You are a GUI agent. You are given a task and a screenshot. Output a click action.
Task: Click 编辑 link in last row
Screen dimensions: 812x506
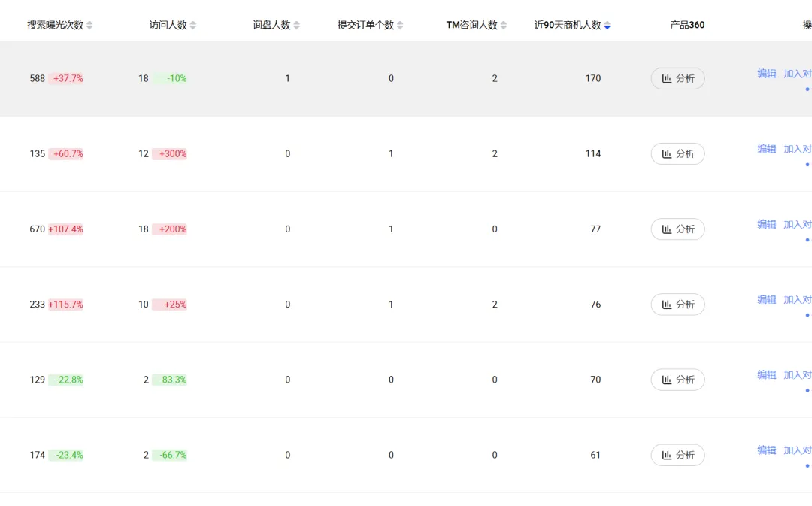click(x=766, y=450)
